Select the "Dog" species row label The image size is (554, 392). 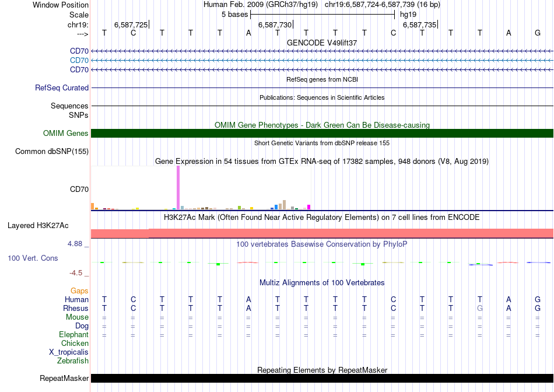click(82, 326)
